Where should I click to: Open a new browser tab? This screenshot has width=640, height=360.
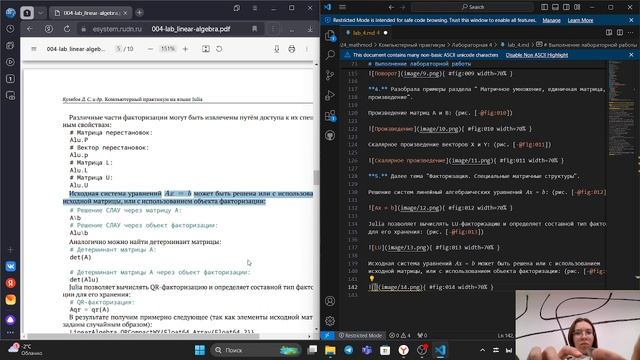point(140,13)
